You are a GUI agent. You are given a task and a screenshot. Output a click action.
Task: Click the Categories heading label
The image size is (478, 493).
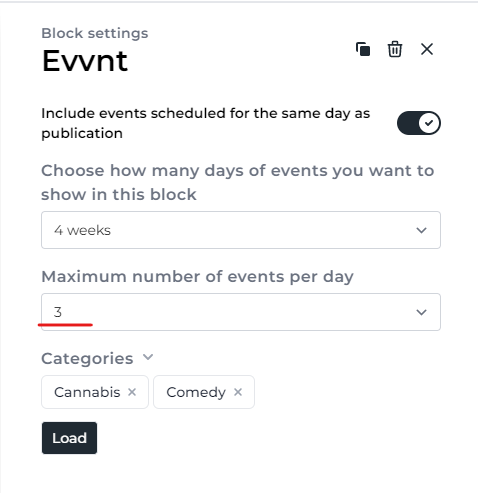(87, 359)
